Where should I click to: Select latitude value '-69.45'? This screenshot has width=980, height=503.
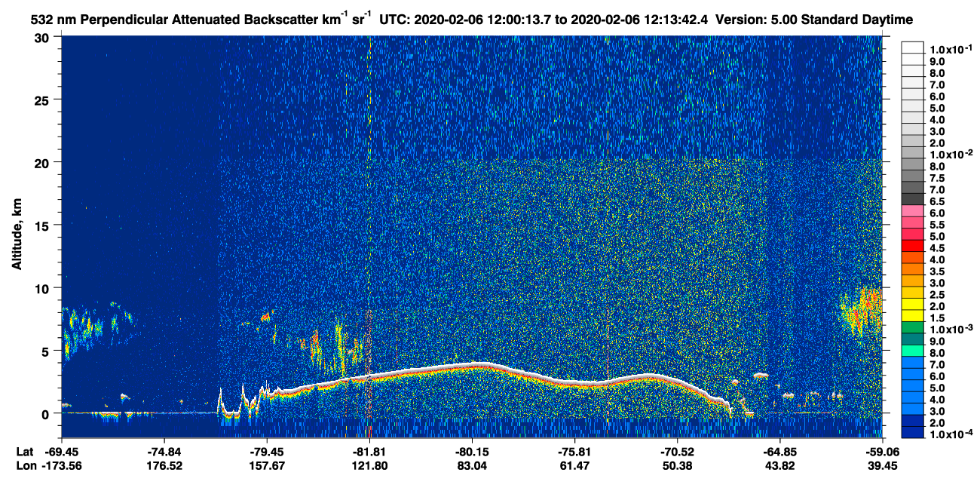[x=61, y=452]
